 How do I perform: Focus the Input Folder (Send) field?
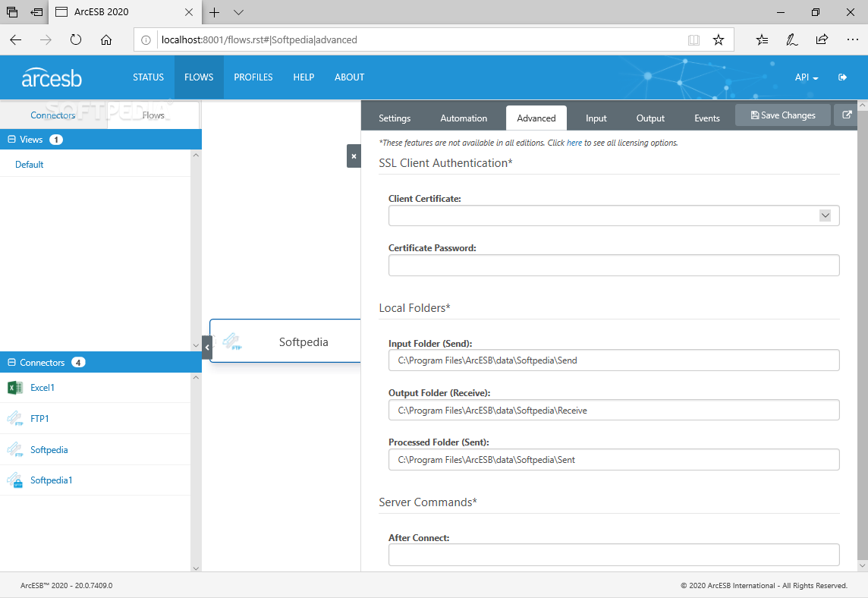tap(614, 360)
